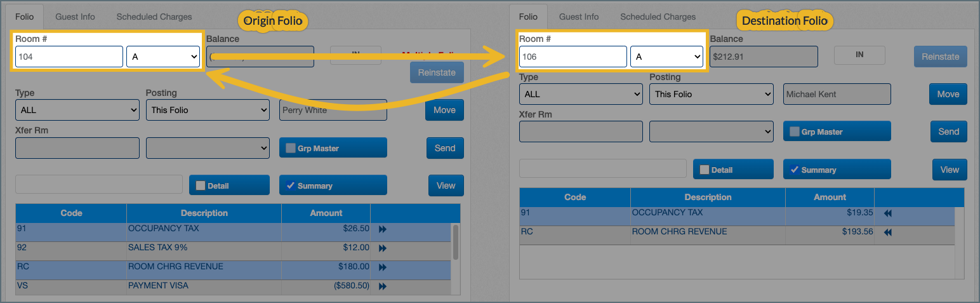Viewport: 980px width, 303px height.
Task: Check Grp Master in the origin folio
Action: (290, 148)
